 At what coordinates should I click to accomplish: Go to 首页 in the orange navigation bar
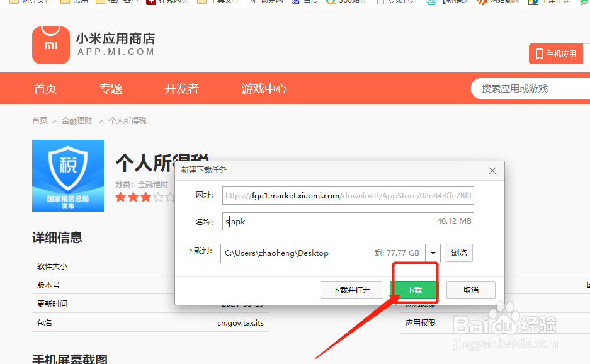45,89
